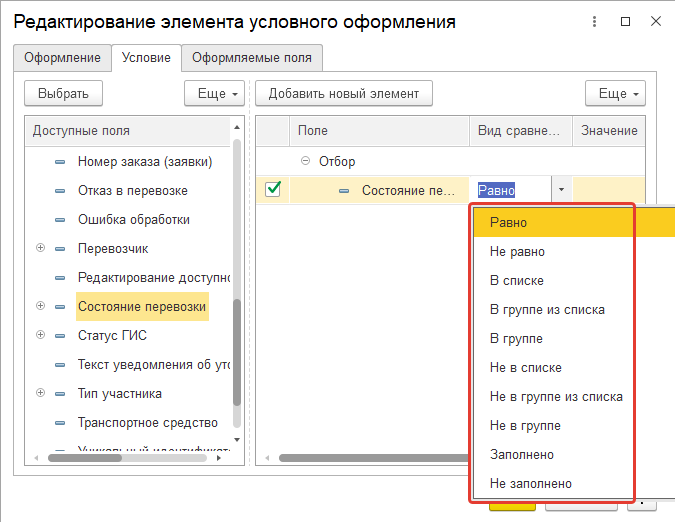675x522 pixels.
Task: Select Отказ в перевозке field
Action: [x=133, y=191]
